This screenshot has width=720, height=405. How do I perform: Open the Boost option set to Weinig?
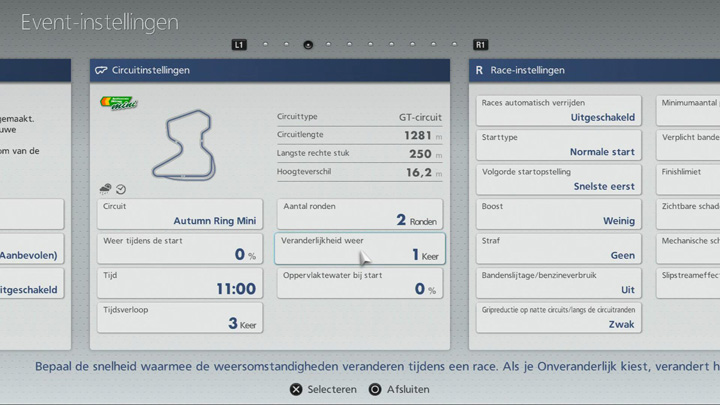point(558,214)
